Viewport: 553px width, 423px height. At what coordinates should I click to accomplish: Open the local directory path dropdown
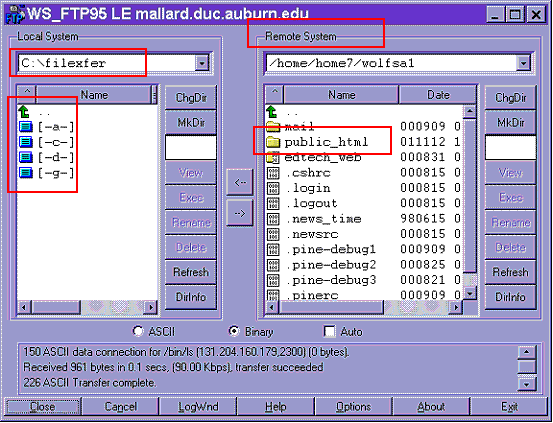(202, 63)
